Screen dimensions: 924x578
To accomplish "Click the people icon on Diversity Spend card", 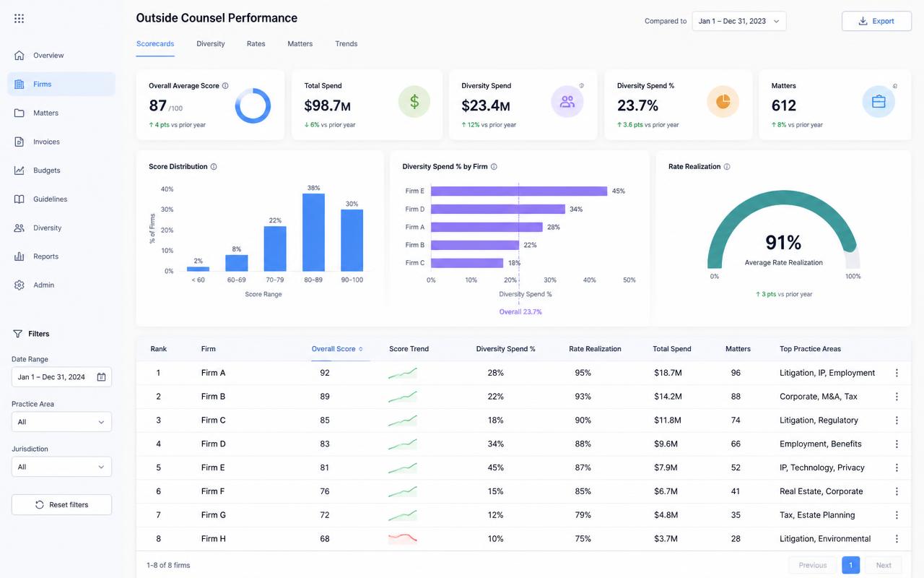I will 567,102.
